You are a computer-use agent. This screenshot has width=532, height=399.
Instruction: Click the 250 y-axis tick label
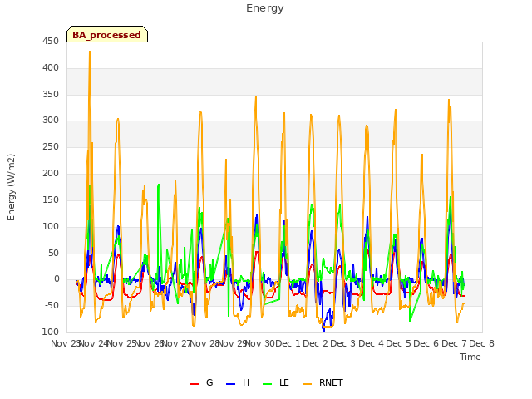pos(51,147)
